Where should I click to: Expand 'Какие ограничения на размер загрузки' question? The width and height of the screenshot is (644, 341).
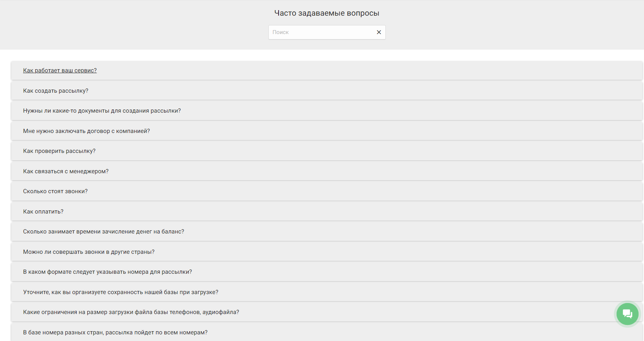coord(131,312)
